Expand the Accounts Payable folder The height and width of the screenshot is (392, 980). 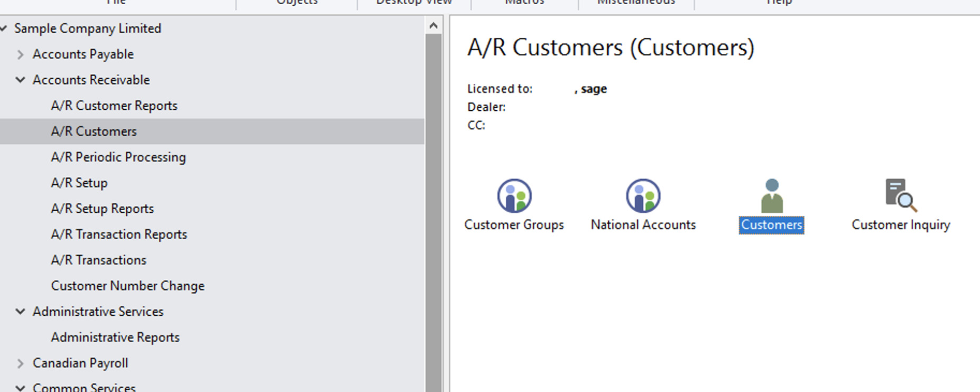click(20, 54)
